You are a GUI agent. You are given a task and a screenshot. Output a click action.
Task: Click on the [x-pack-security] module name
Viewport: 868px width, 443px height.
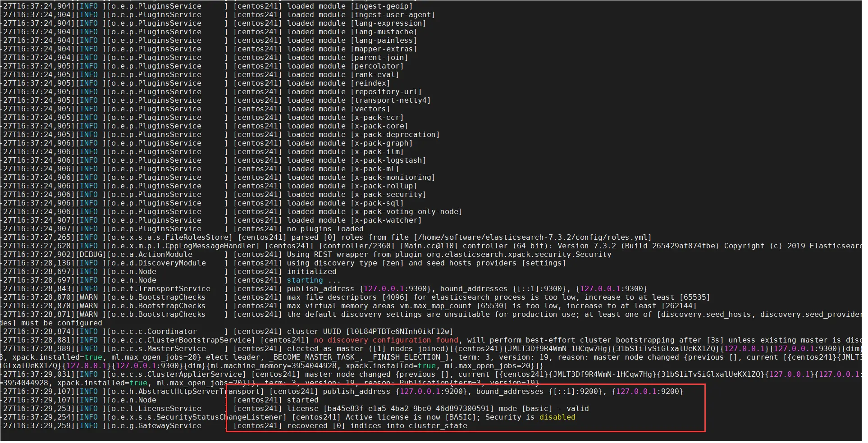pyautogui.click(x=388, y=195)
